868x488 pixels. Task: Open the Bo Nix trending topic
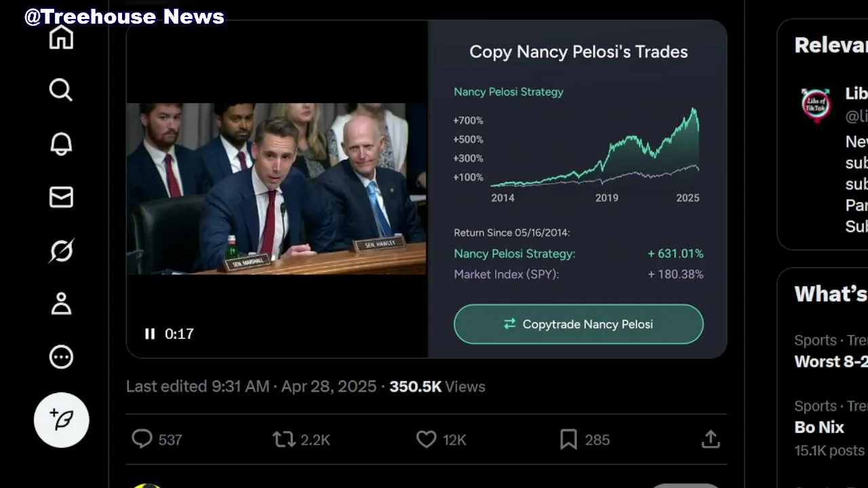tap(819, 427)
